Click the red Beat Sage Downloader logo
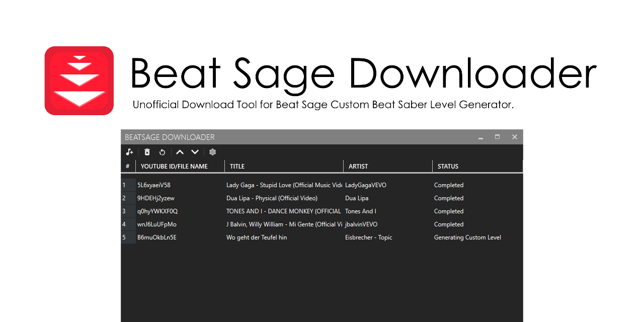The height and width of the screenshot is (322, 644). [x=79, y=80]
